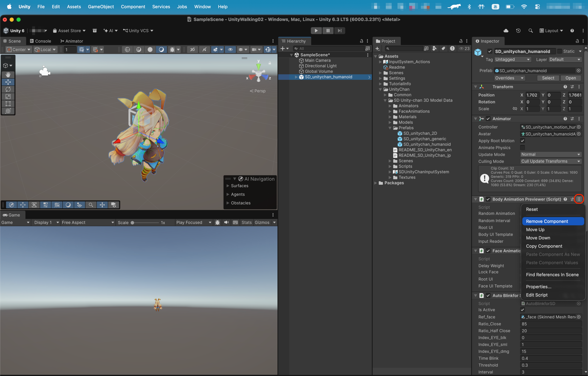
Task: Open the Update Mode dropdown
Action: click(551, 154)
